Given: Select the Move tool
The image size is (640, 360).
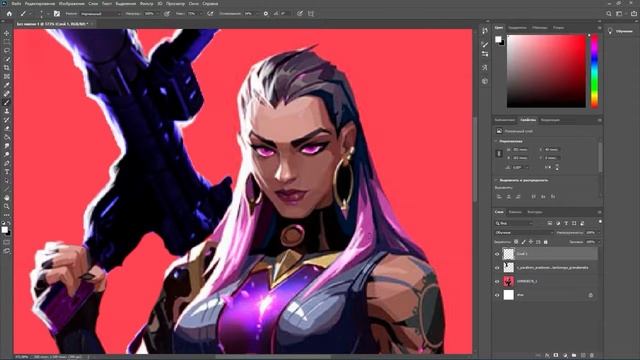Looking at the screenshot, I should click(x=7, y=33).
